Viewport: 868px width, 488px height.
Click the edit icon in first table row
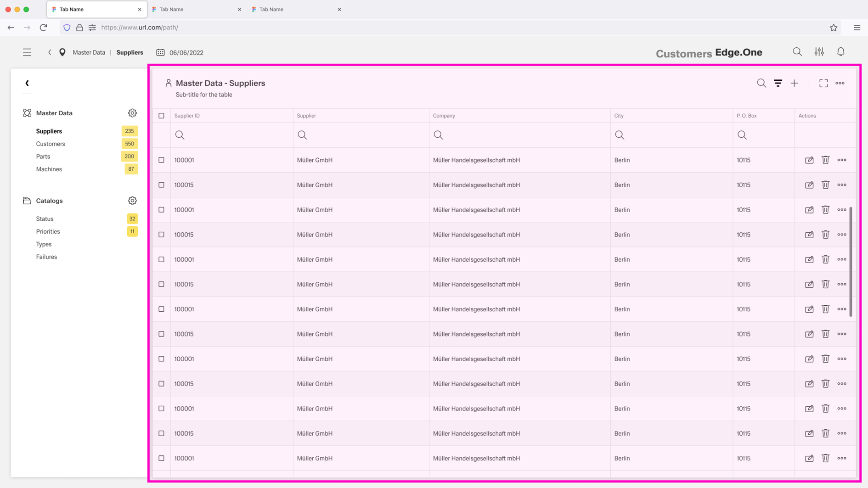click(x=809, y=160)
